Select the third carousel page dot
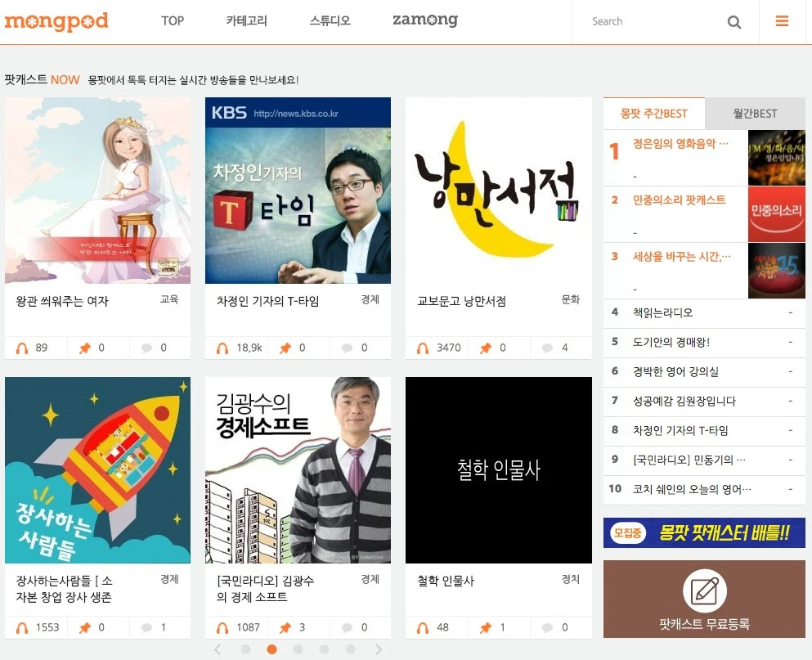The image size is (812, 660). coord(298,649)
